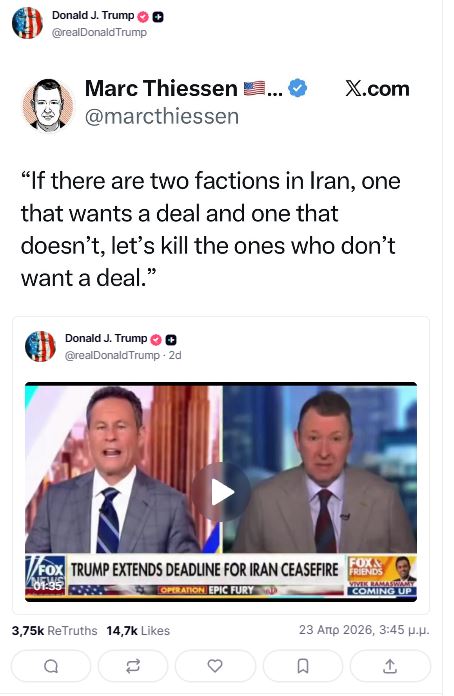Open Donald J. Trump's profile avatar at top
The width and height of the screenshot is (454, 696).
(x=27, y=23)
